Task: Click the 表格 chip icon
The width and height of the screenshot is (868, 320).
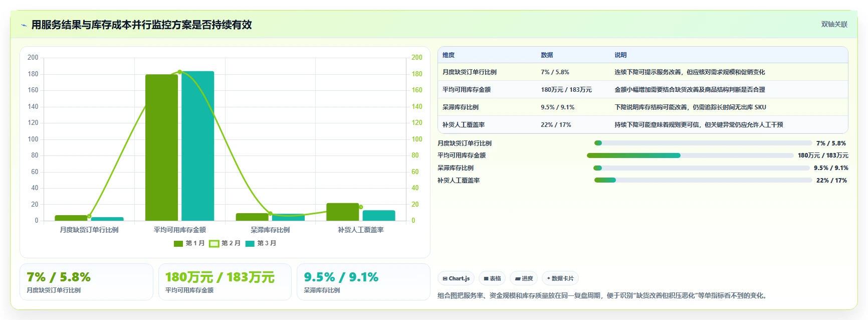Action: click(x=486, y=278)
